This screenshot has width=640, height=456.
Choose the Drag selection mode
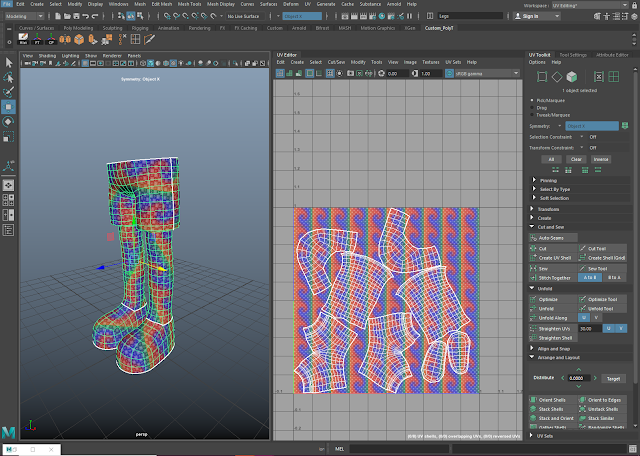(532, 108)
